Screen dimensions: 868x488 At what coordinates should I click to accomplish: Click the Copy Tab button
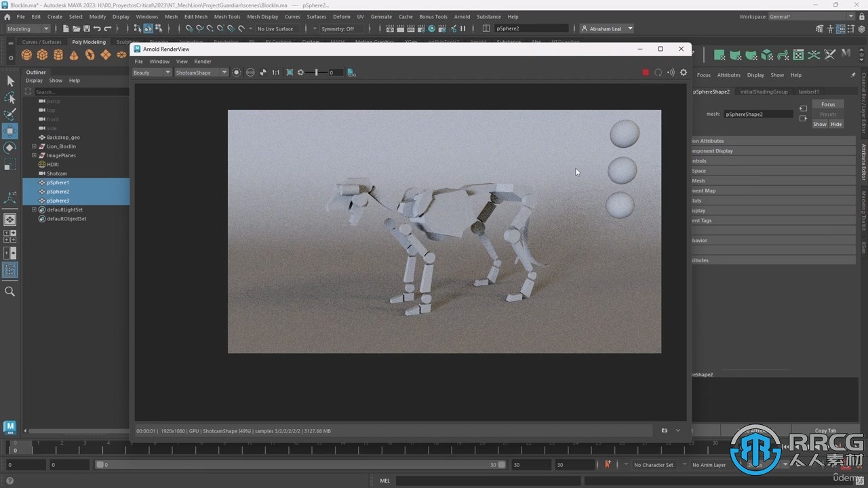tap(825, 430)
